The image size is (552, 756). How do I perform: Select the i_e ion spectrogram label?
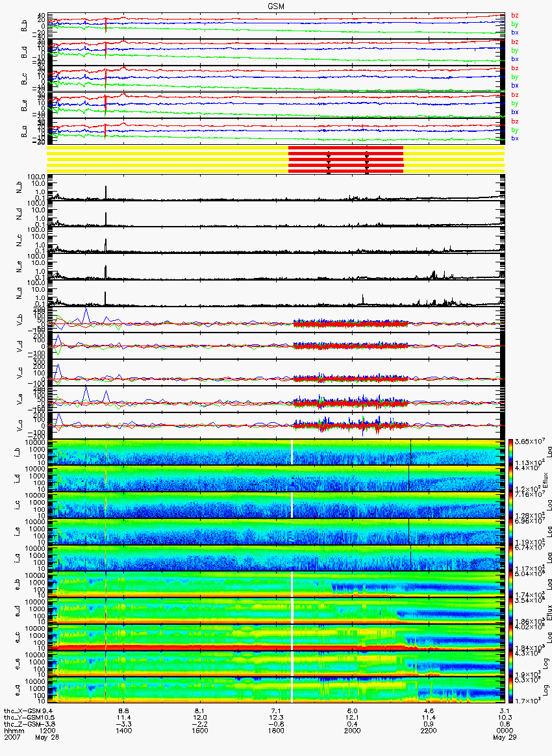pyautogui.click(x=17, y=533)
